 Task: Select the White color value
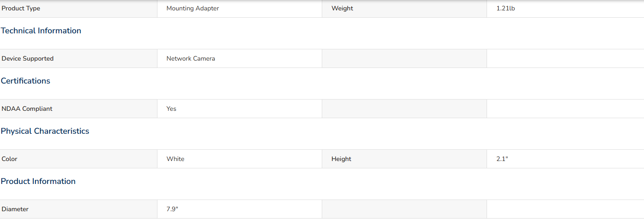pyautogui.click(x=176, y=159)
